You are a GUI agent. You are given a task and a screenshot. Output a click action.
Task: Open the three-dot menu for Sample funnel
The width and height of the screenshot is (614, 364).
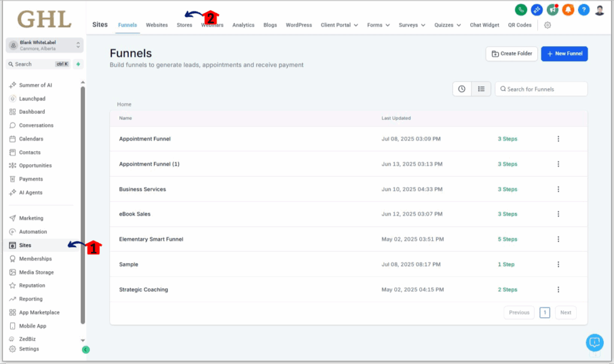click(558, 264)
